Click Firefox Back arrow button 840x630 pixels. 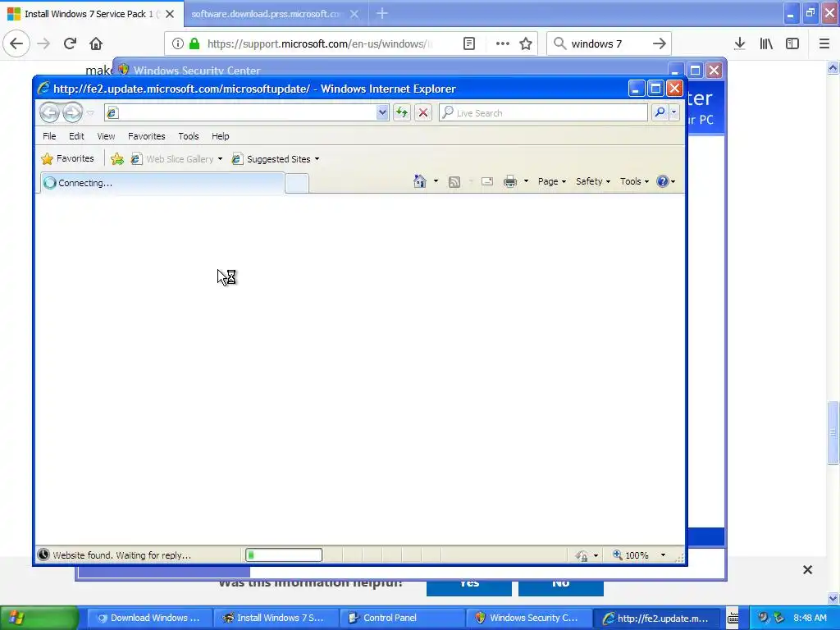pos(16,43)
